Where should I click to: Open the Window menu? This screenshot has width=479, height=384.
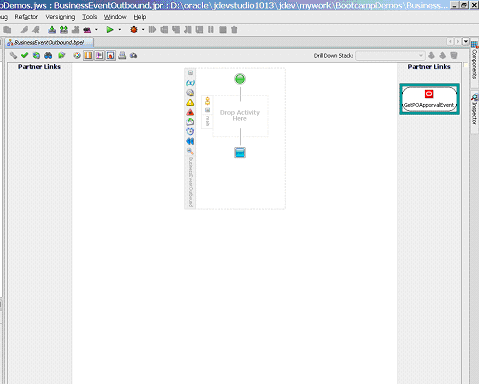tap(115, 17)
